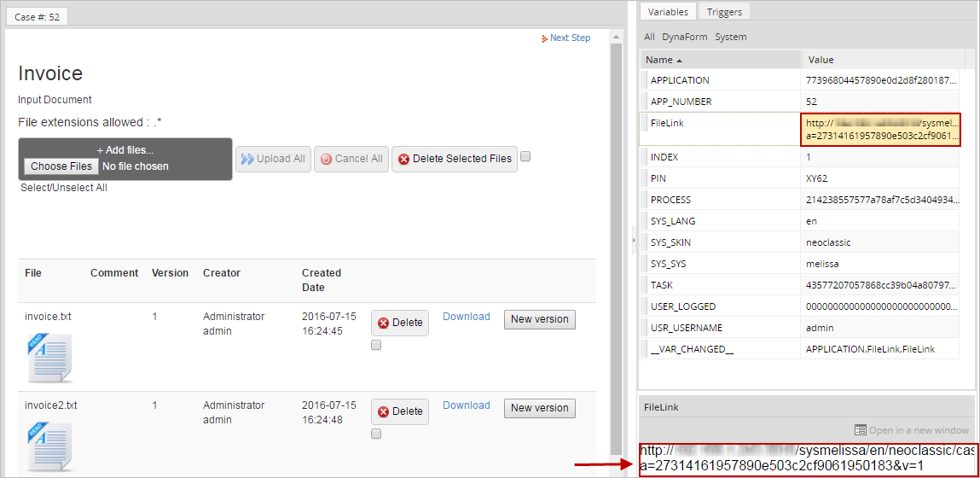Filter variables by DynaForm
980x478 pixels.
[x=685, y=37]
